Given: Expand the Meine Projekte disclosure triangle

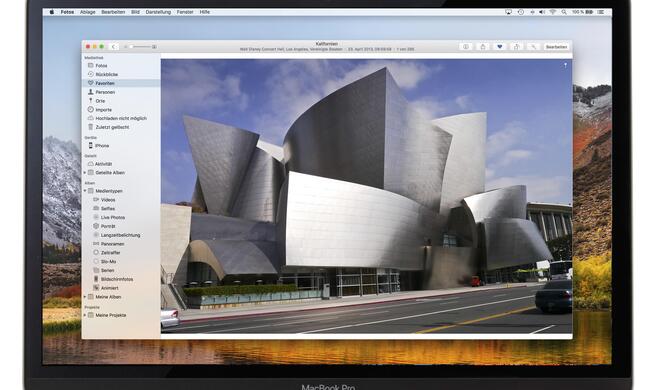Looking at the screenshot, I should click(x=85, y=315).
